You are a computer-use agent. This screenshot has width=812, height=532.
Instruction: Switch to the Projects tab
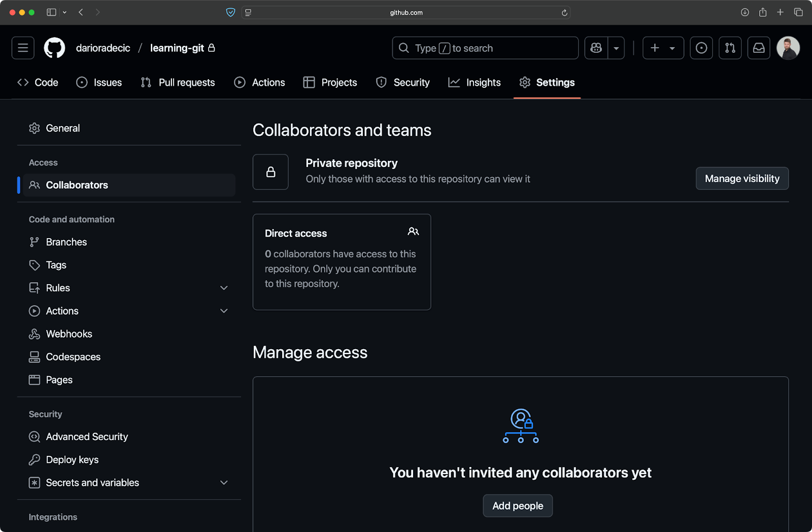(330, 82)
